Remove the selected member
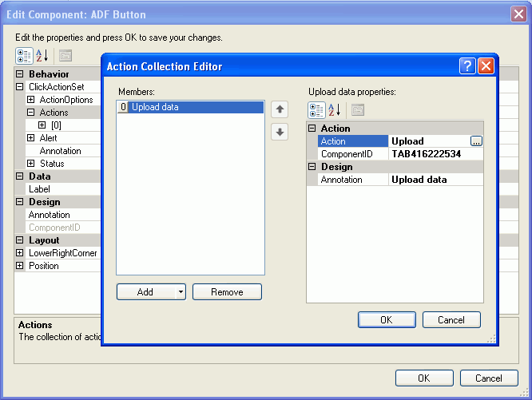Image resolution: width=532 pixels, height=400 pixels. 227,292
